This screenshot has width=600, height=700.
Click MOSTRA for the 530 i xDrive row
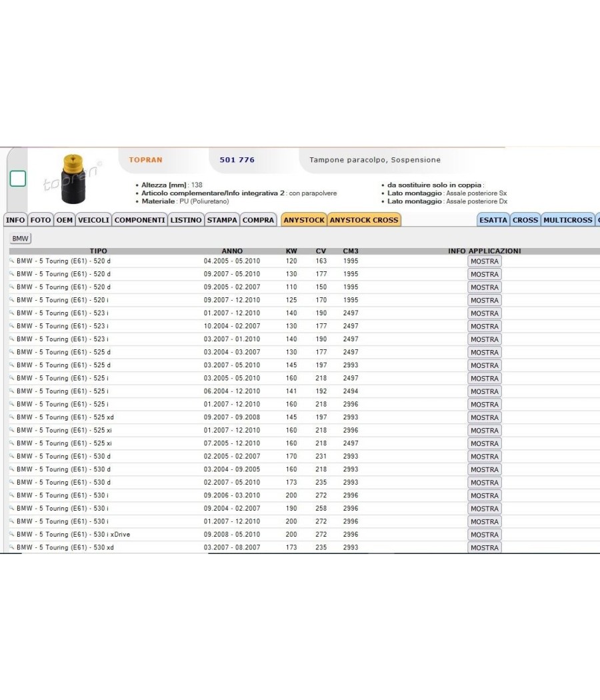(485, 535)
